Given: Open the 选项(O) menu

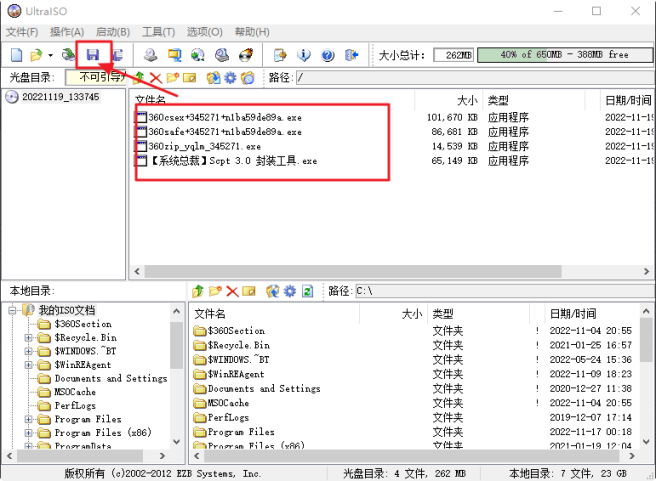Looking at the screenshot, I should click(205, 32).
